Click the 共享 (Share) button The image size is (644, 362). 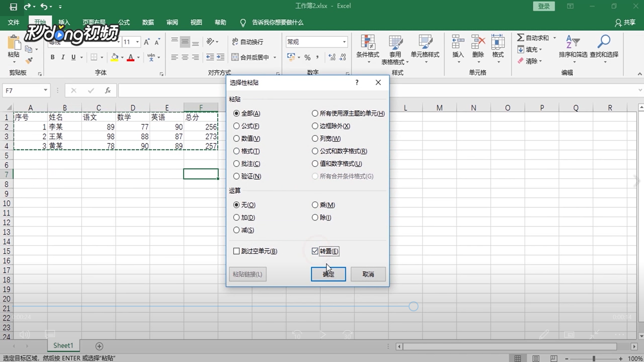coord(625,22)
